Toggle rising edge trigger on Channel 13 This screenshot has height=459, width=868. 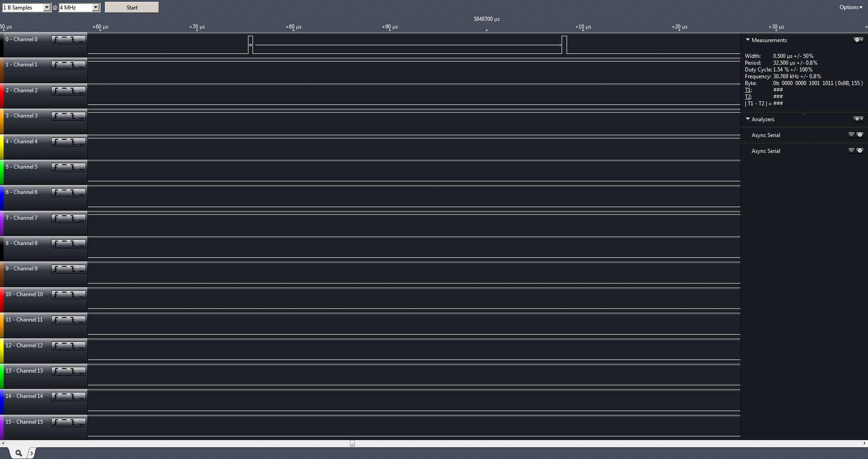[x=56, y=371]
